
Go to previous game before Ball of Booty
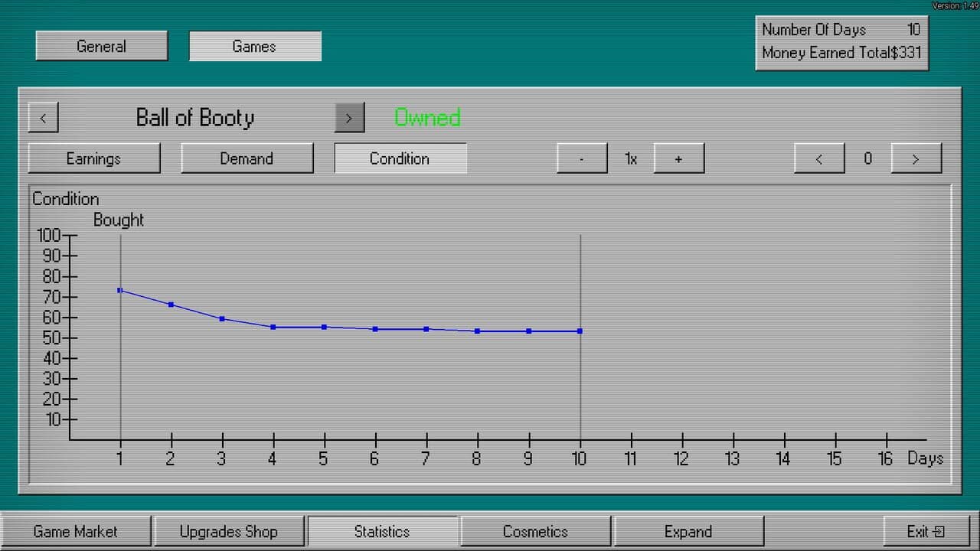coord(44,118)
